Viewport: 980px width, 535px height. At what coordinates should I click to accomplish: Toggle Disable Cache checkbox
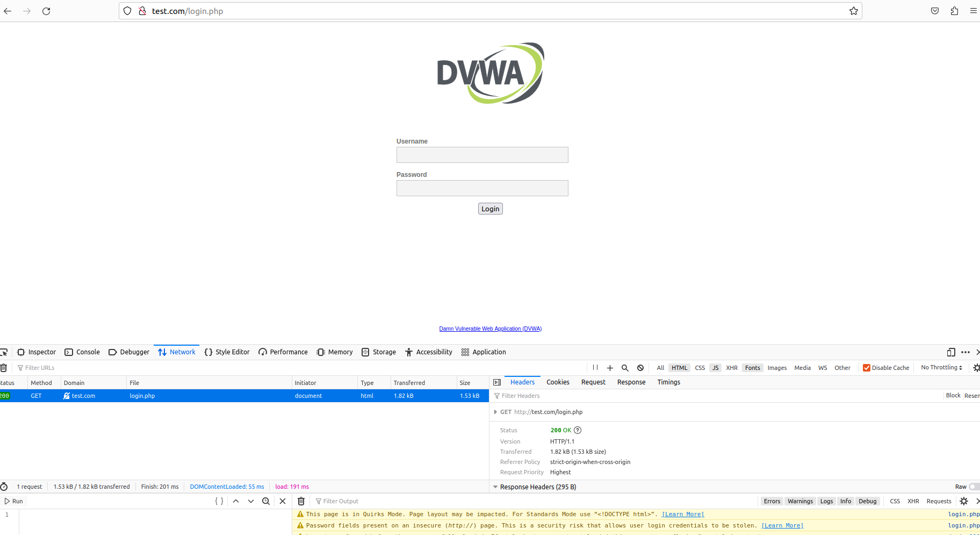866,368
